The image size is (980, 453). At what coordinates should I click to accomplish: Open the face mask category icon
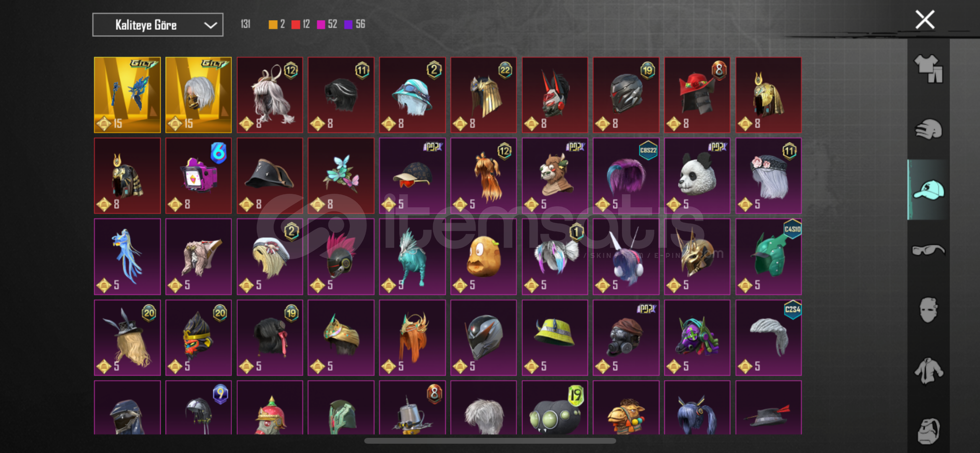[x=928, y=310]
